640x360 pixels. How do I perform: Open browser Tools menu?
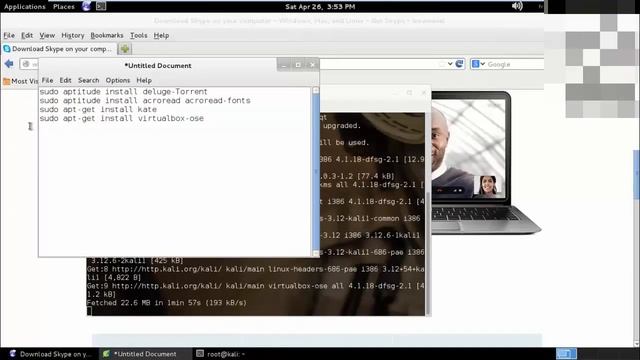click(x=138, y=36)
